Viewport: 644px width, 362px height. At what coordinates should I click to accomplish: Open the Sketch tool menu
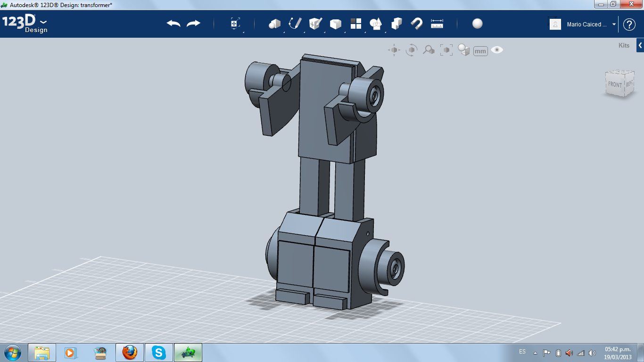[x=295, y=24]
